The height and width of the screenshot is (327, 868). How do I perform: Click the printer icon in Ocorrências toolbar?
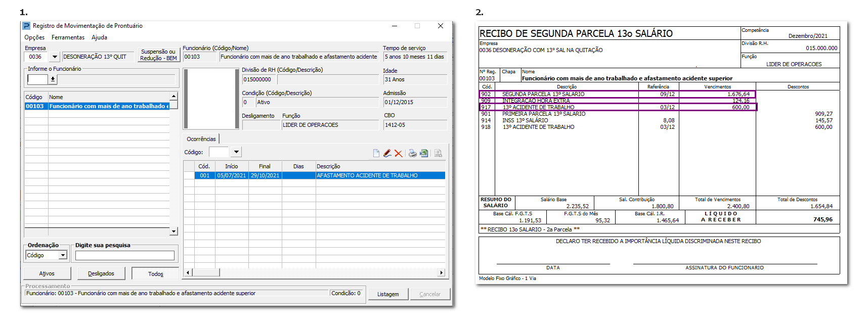(413, 153)
